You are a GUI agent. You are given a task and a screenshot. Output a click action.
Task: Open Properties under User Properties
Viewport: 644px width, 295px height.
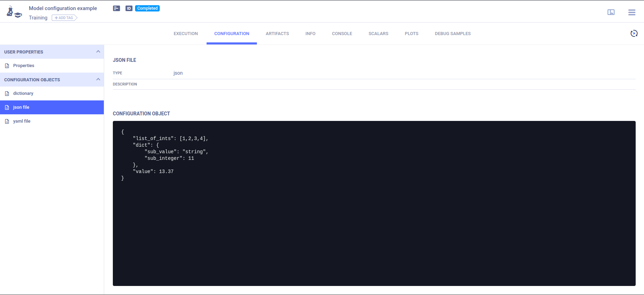coord(24,66)
